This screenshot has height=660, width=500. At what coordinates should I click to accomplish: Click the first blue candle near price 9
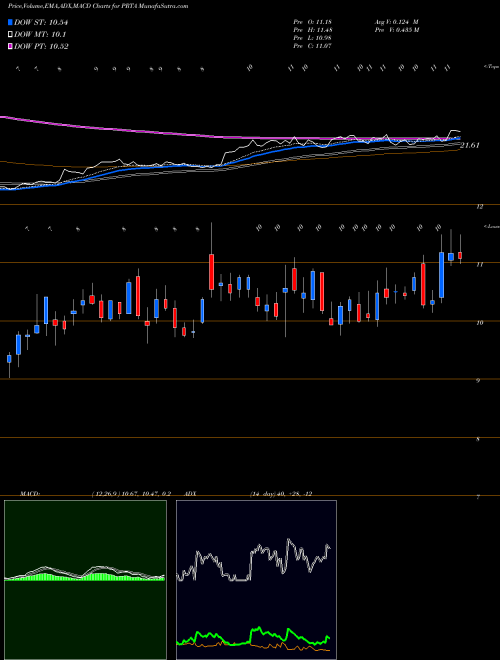(x=9, y=359)
